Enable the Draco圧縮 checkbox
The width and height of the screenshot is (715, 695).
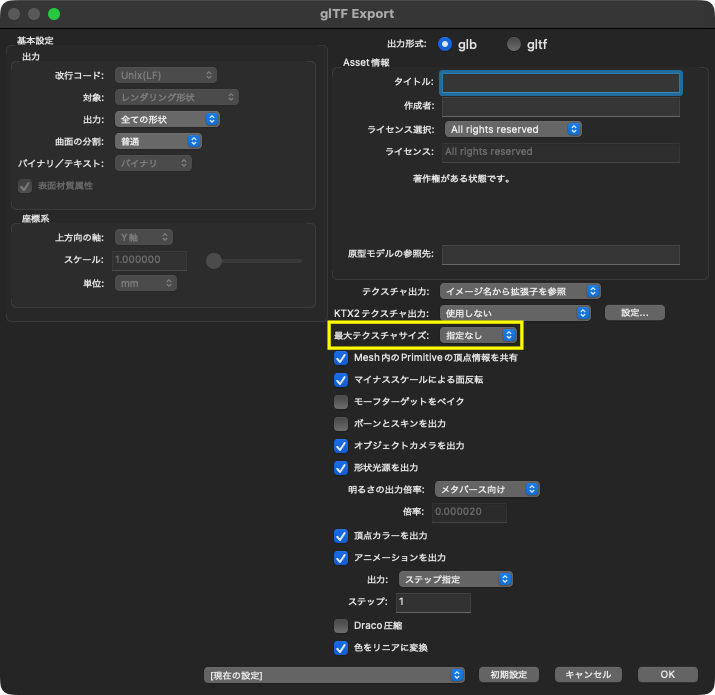(341, 626)
